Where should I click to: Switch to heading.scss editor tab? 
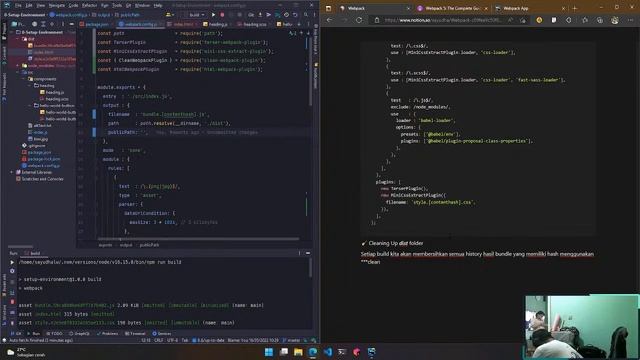click(253, 24)
